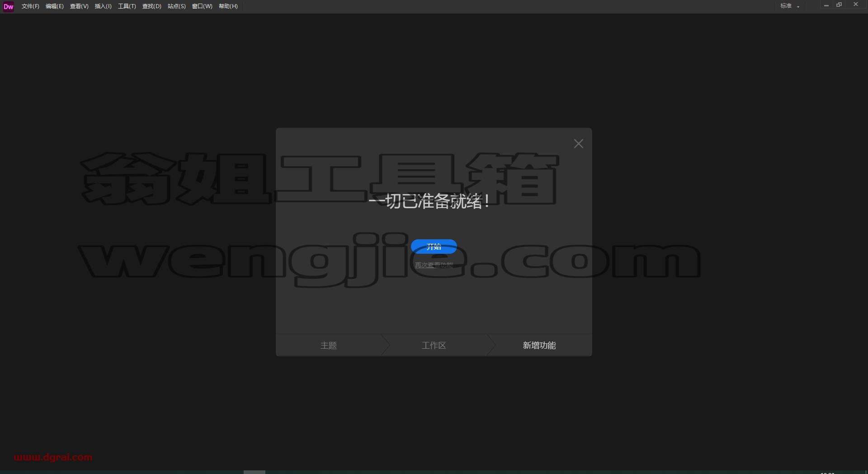Open the 工具(T) menu
Image resolution: width=868 pixels, height=474 pixels.
[x=127, y=6]
